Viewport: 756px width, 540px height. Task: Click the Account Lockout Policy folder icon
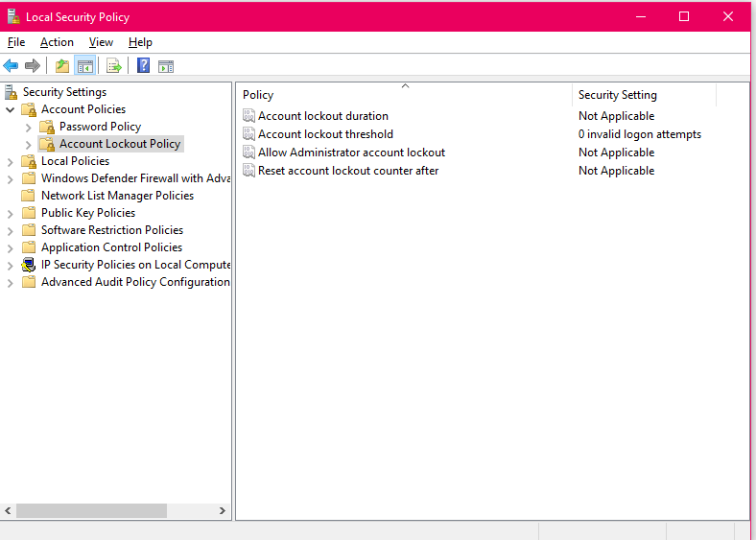tap(47, 144)
